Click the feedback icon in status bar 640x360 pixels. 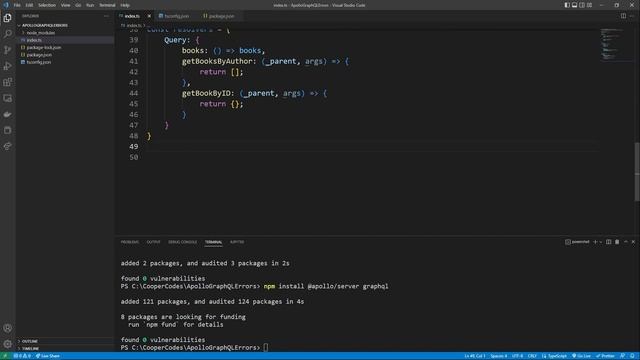tap(623, 356)
